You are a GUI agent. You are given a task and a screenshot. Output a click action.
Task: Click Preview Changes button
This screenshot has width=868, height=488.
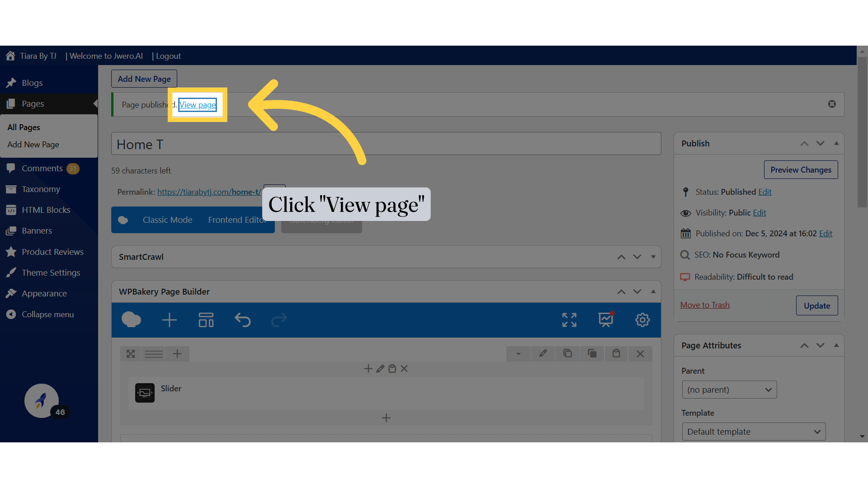801,170
